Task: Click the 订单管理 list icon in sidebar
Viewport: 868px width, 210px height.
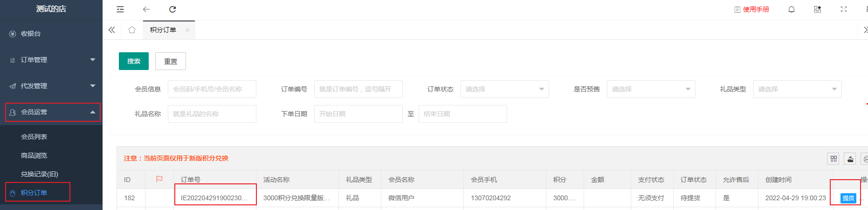Action: 13,60
